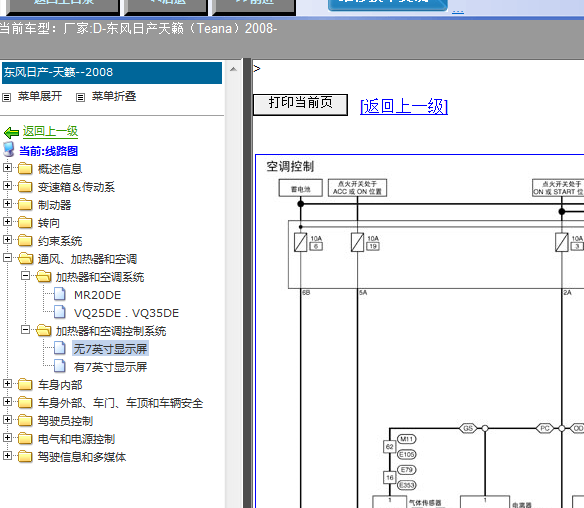Image resolution: width=584 pixels, height=508 pixels.
Task: Click folder icon for 车身内部
Action: pyautogui.click(x=25, y=384)
